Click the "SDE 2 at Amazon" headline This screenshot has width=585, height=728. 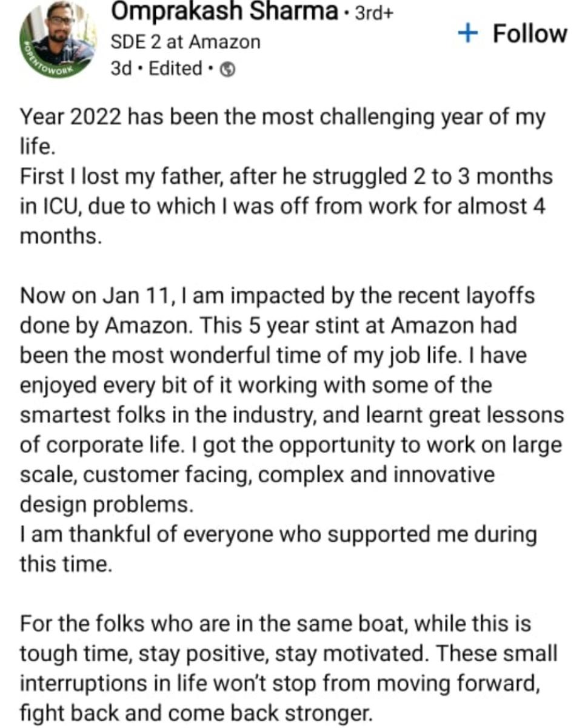pos(186,42)
